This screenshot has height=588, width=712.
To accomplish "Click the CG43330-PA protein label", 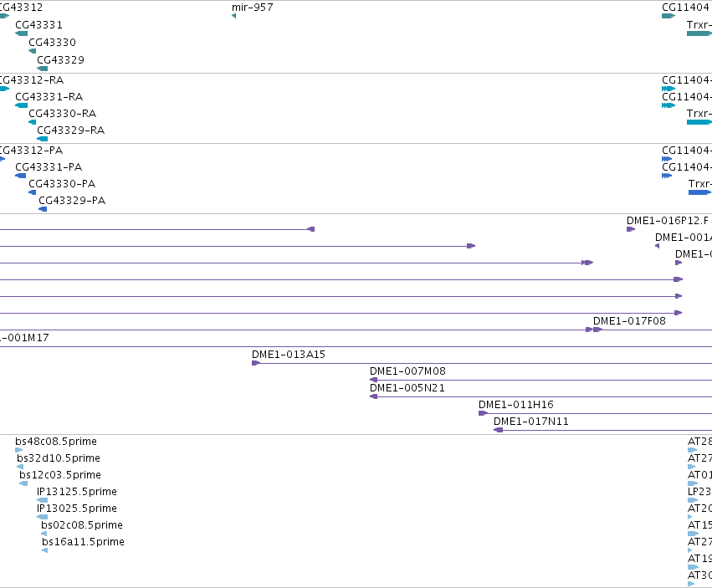I will pyautogui.click(x=62, y=184).
